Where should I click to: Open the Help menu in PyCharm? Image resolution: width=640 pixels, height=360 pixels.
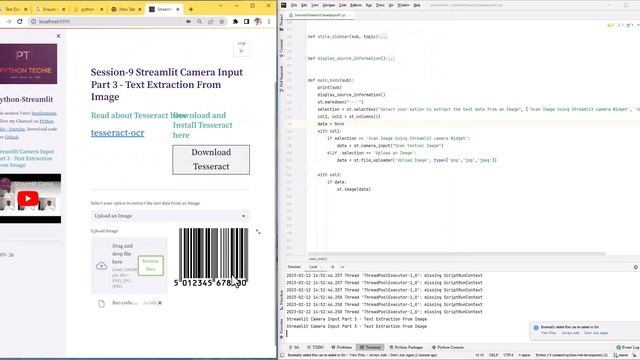tap(417, 5)
